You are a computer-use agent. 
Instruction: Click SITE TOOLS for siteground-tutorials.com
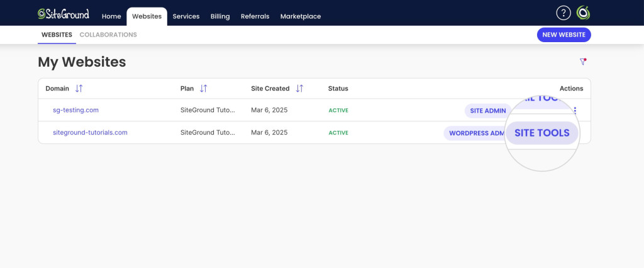[x=542, y=133]
